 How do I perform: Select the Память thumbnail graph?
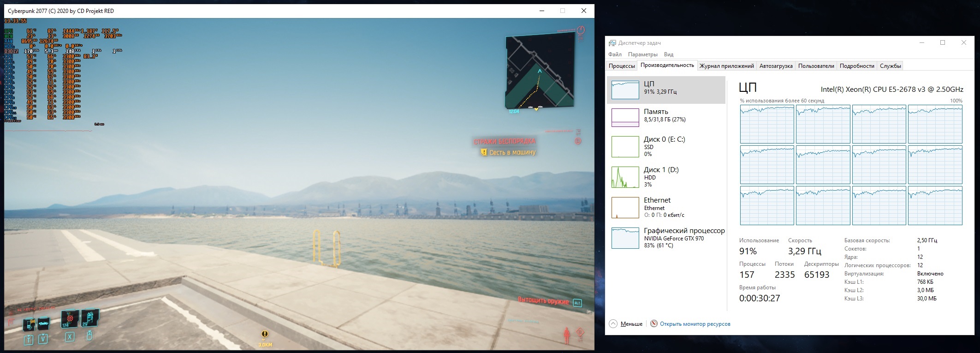click(625, 117)
